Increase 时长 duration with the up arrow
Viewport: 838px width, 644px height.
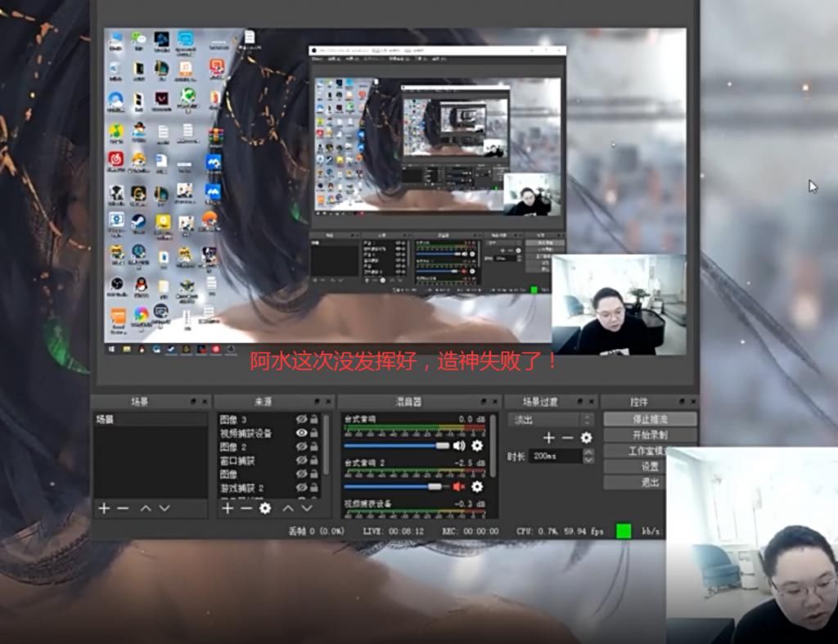pyautogui.click(x=588, y=453)
